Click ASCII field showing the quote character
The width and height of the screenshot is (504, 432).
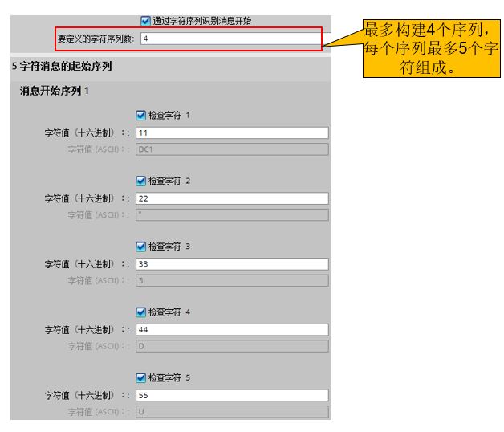233,214
